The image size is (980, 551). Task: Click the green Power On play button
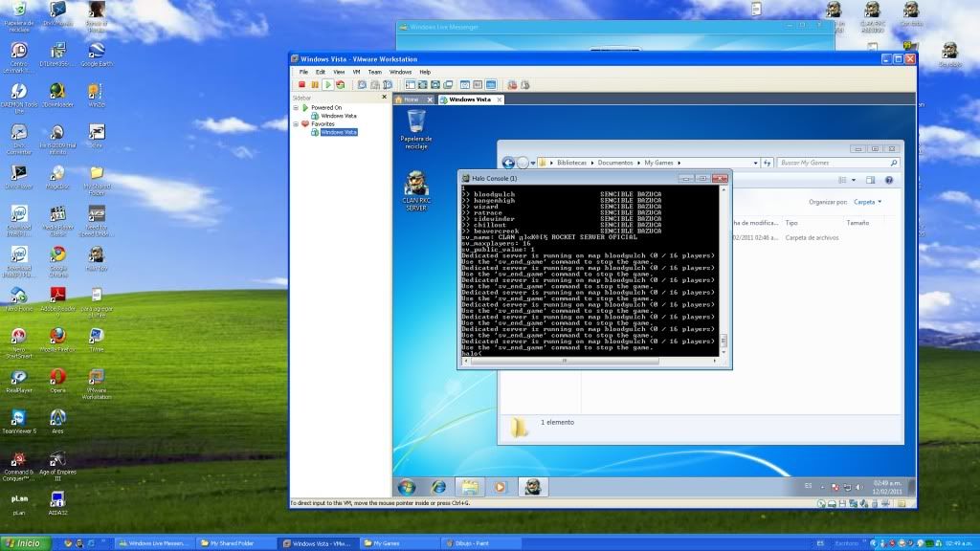pos(327,85)
